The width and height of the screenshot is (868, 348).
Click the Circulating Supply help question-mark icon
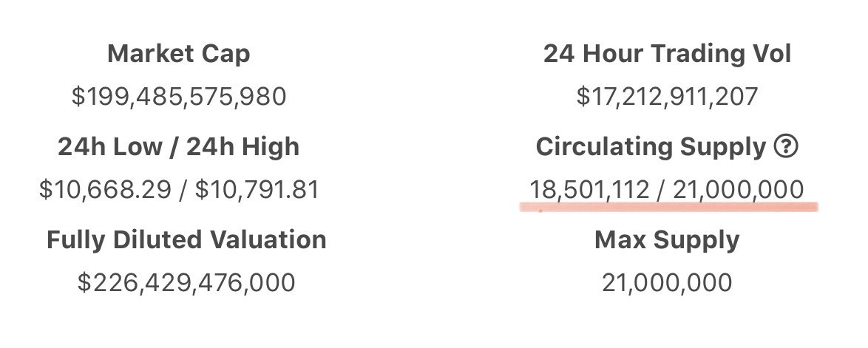pyautogui.click(x=786, y=147)
